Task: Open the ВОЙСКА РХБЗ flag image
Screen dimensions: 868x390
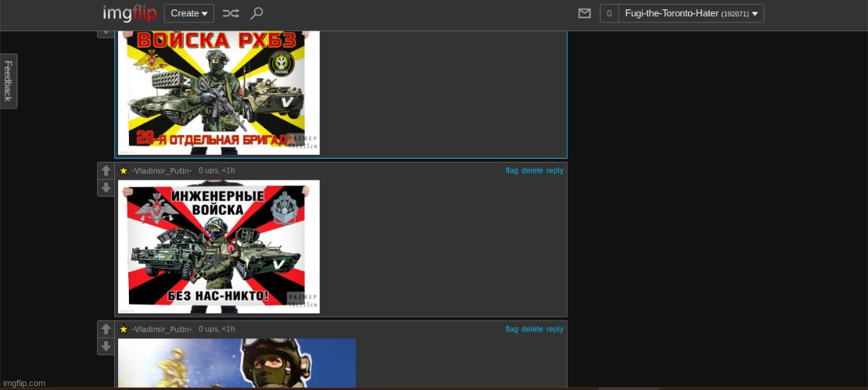Action: (219, 93)
